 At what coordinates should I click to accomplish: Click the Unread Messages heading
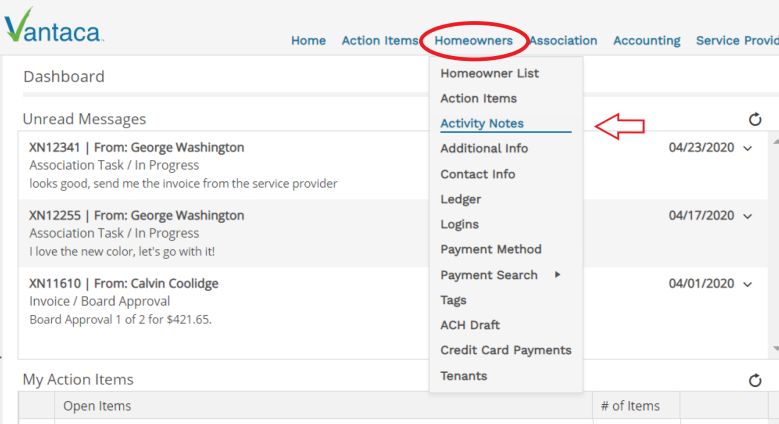pos(84,119)
